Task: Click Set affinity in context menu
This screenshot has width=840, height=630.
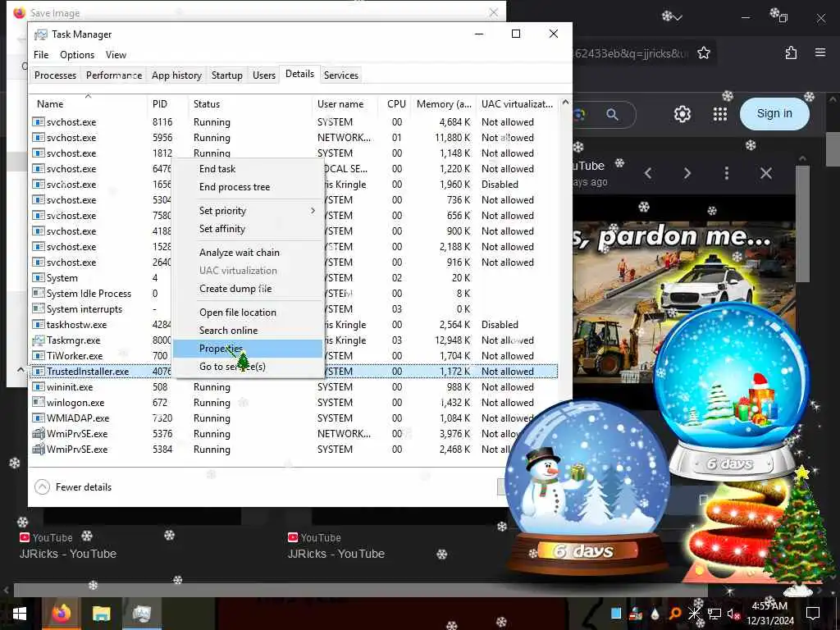Action: point(221,229)
